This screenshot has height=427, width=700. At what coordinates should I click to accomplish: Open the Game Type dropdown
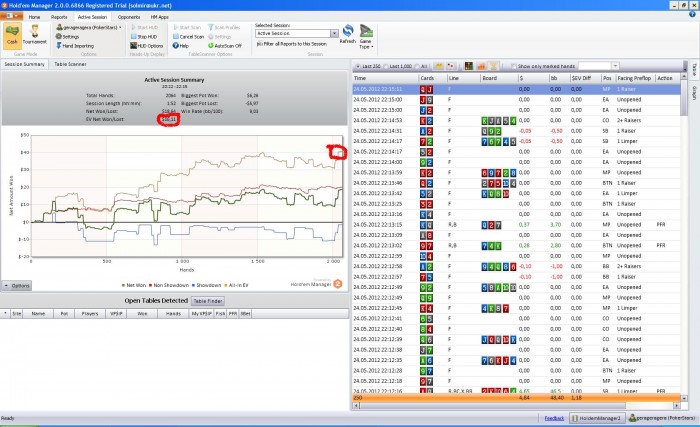pos(366,37)
